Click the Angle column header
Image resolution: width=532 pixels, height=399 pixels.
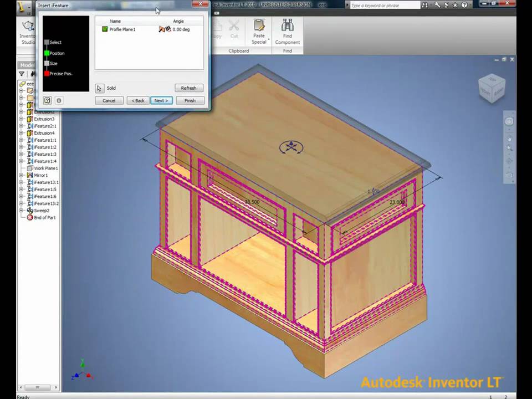click(x=178, y=21)
